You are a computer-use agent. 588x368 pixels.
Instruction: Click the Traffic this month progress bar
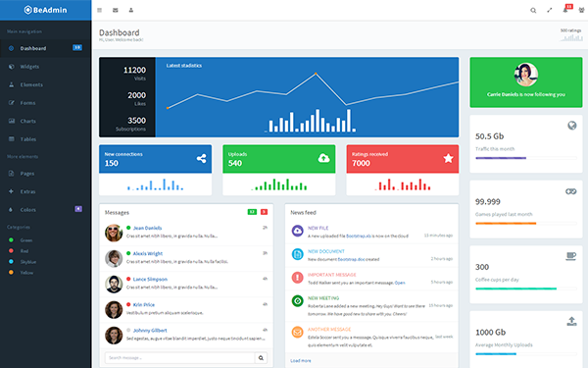click(x=526, y=158)
